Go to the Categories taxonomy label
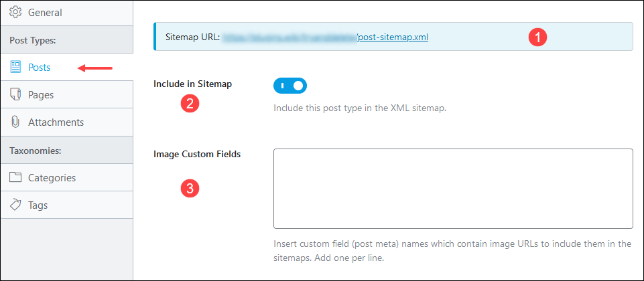The width and height of the screenshot is (644, 281). pyautogui.click(x=52, y=178)
